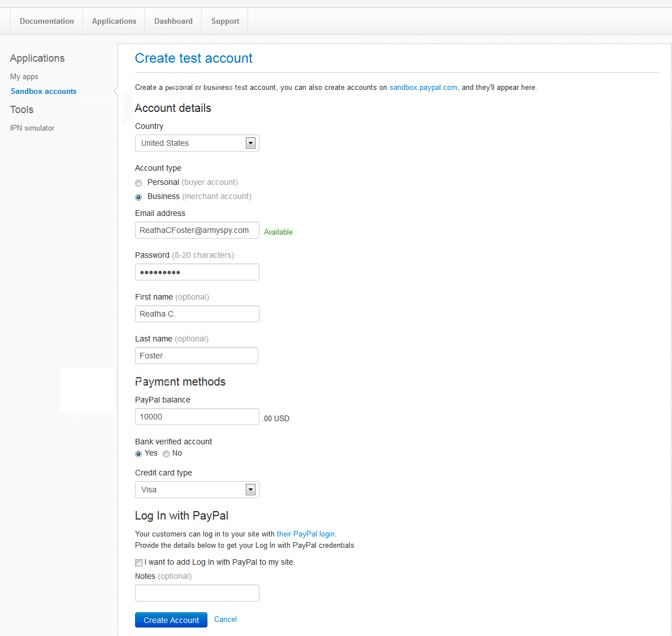Open the IPN simulator tool
The height and width of the screenshot is (636, 672).
32,128
